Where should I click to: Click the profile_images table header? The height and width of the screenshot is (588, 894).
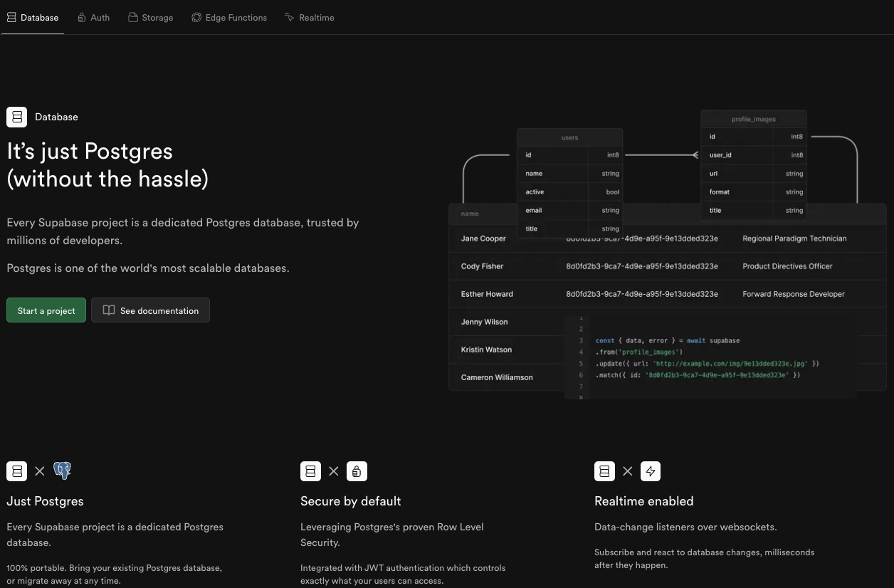(754, 119)
